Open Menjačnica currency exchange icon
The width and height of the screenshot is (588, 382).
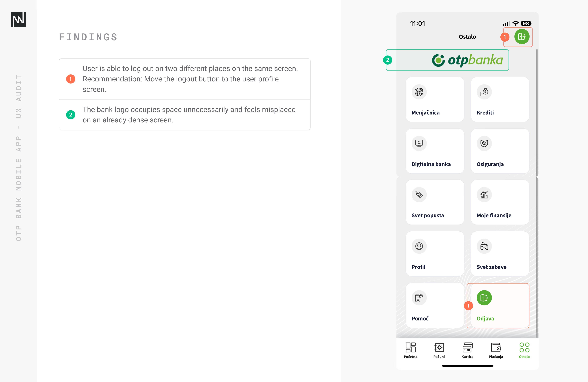point(419,92)
